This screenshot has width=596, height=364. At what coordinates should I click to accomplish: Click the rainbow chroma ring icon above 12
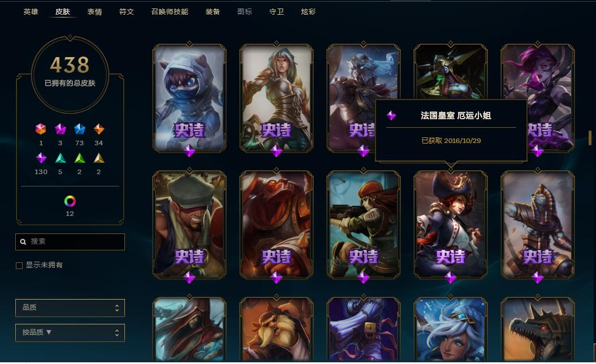pyautogui.click(x=70, y=201)
